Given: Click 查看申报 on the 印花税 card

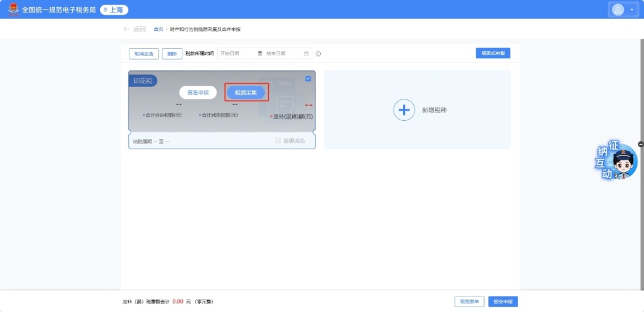Looking at the screenshot, I should click(198, 93).
